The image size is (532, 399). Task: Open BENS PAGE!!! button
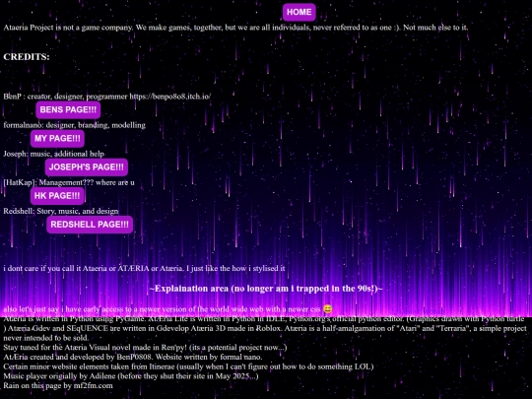68,110
